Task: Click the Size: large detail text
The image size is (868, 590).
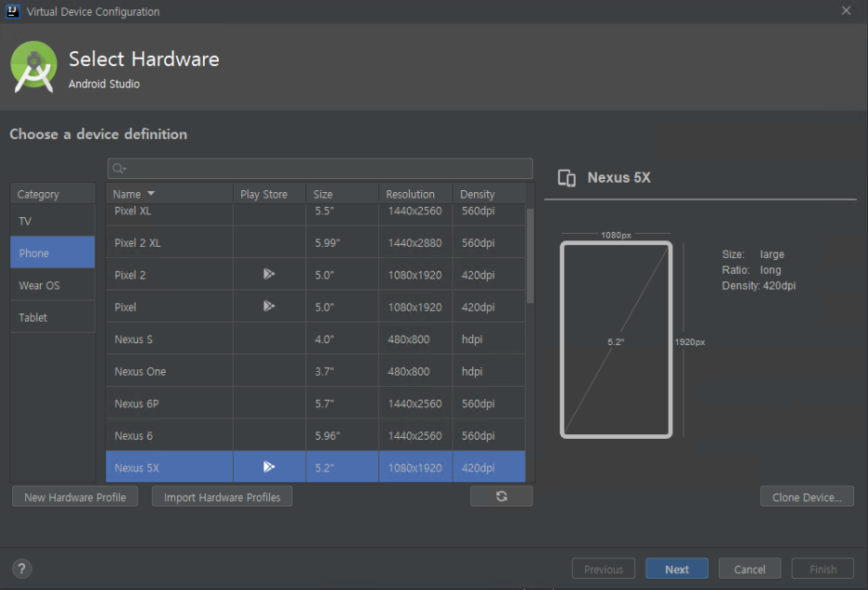Action: (753, 254)
